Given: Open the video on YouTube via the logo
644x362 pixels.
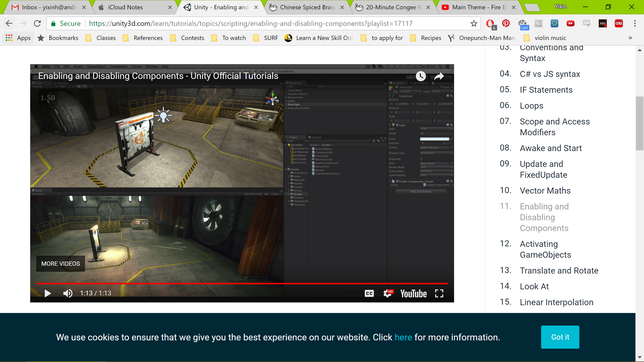Looking at the screenshot, I should pyautogui.click(x=414, y=293).
